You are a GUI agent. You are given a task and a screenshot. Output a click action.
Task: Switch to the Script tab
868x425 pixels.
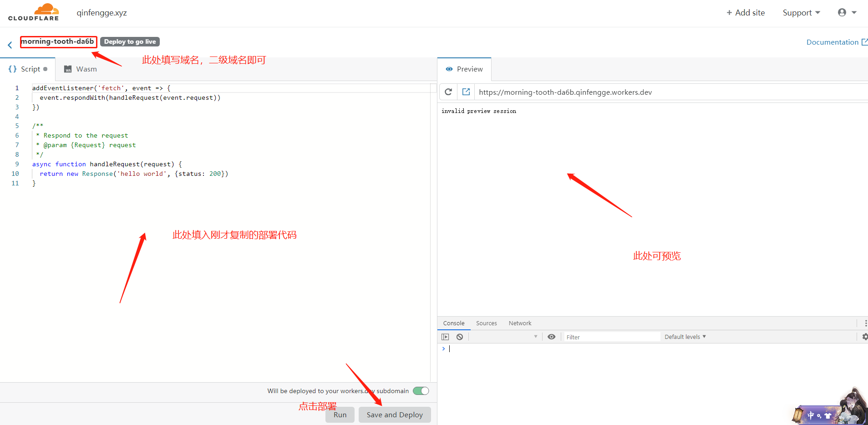[28, 69]
